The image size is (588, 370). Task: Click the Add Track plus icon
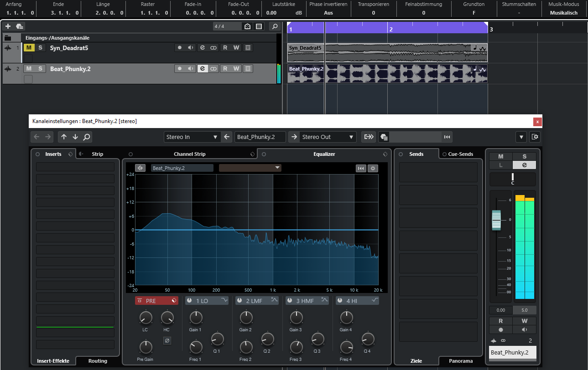pos(8,26)
